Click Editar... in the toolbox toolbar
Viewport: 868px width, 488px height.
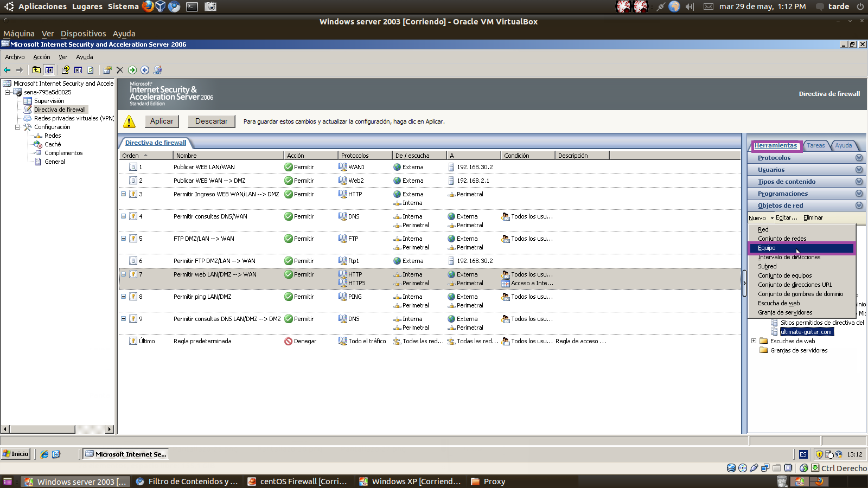point(787,218)
